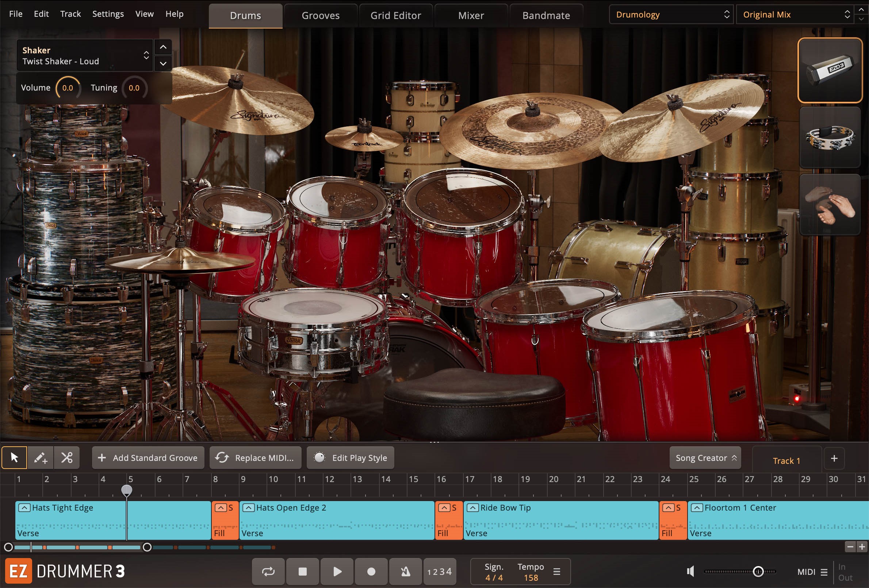Viewport: 869px width, 588px height.
Task: Click the hi-hat cymbal
Action: pyautogui.click(x=180, y=260)
